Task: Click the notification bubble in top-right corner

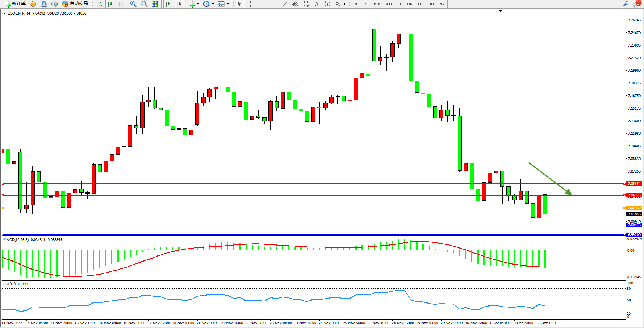Action: [637, 3]
